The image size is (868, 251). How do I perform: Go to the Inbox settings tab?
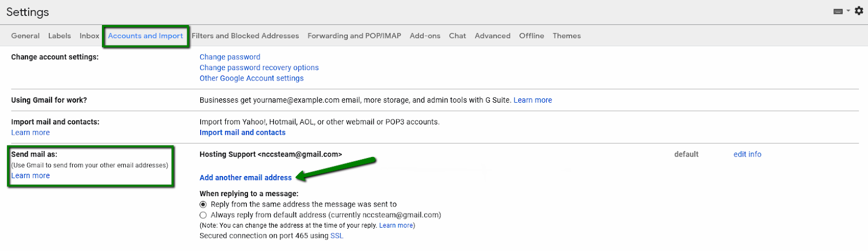[90, 36]
